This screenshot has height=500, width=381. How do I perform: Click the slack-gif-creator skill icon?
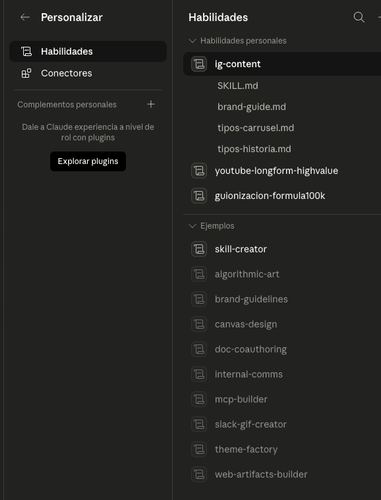pyautogui.click(x=199, y=424)
